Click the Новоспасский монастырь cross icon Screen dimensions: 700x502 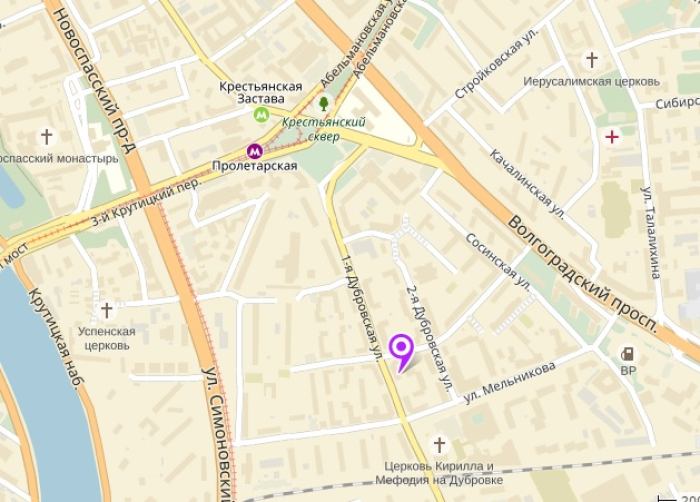[x=46, y=137]
